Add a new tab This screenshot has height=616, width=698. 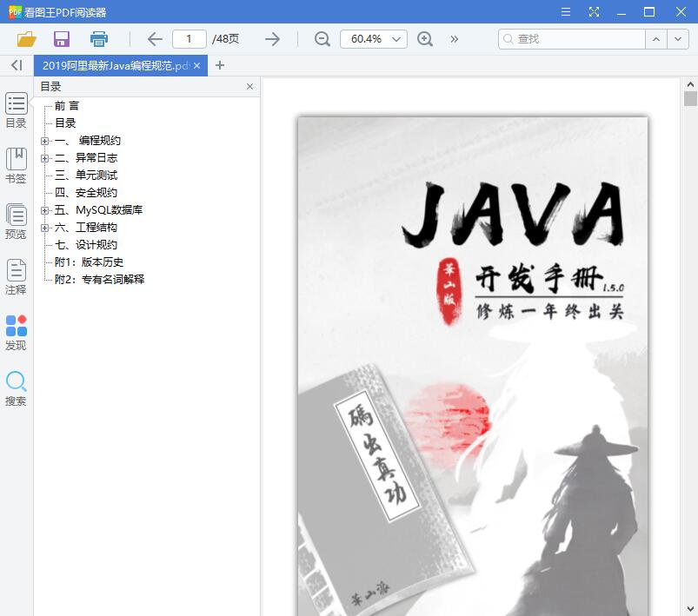[219, 65]
